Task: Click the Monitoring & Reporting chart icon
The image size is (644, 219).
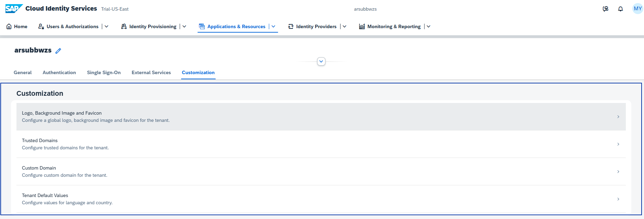Action: pos(362,26)
